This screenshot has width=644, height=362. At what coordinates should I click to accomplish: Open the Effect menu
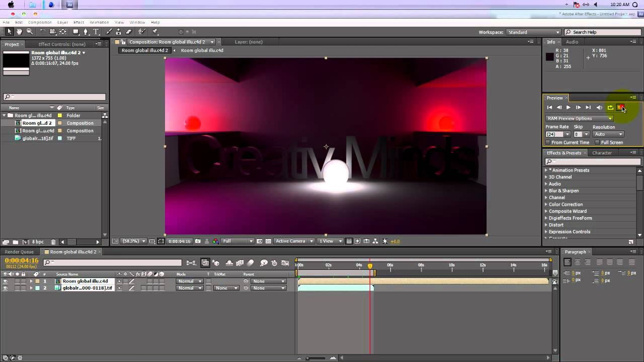coord(78,22)
